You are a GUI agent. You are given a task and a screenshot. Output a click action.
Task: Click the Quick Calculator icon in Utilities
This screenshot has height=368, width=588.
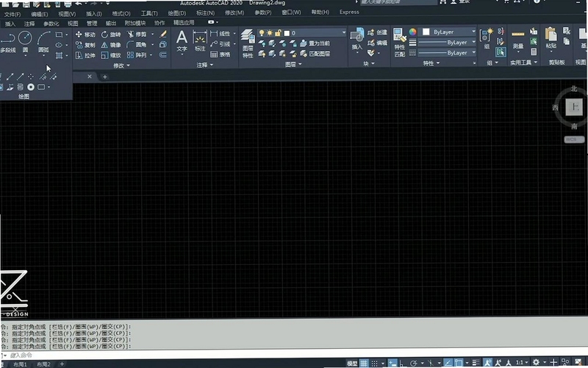pos(534,52)
